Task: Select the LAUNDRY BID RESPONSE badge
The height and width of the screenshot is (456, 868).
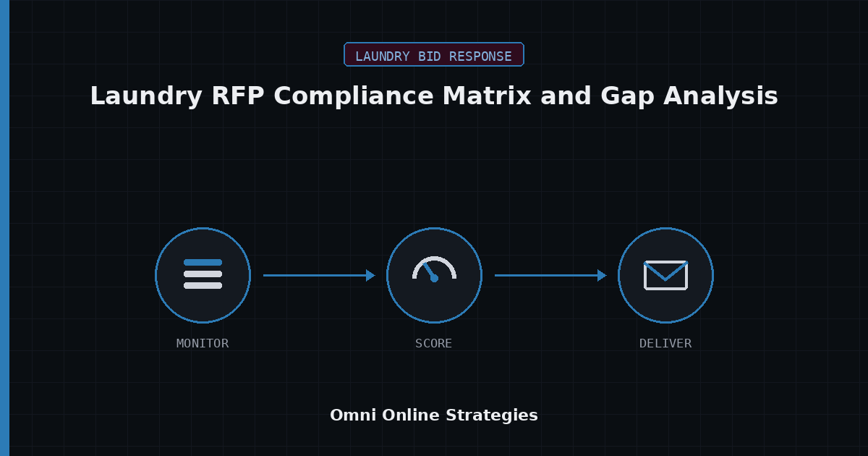Action: [434, 54]
